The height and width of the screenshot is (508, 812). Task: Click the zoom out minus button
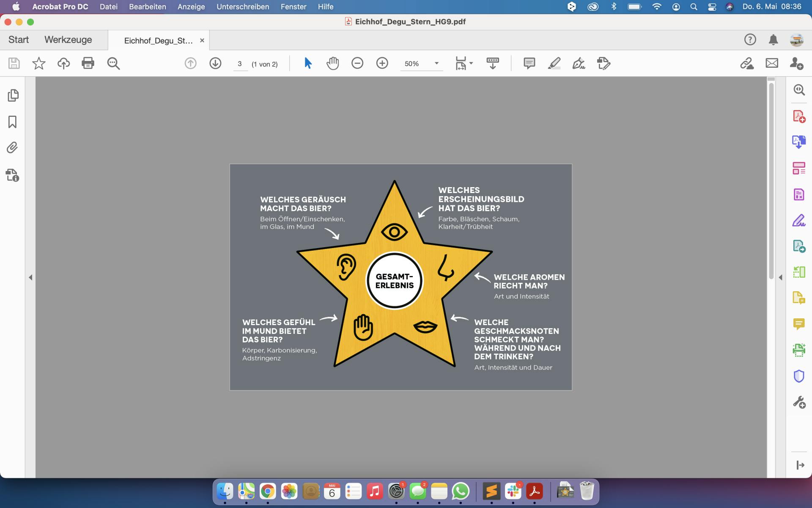pyautogui.click(x=357, y=63)
